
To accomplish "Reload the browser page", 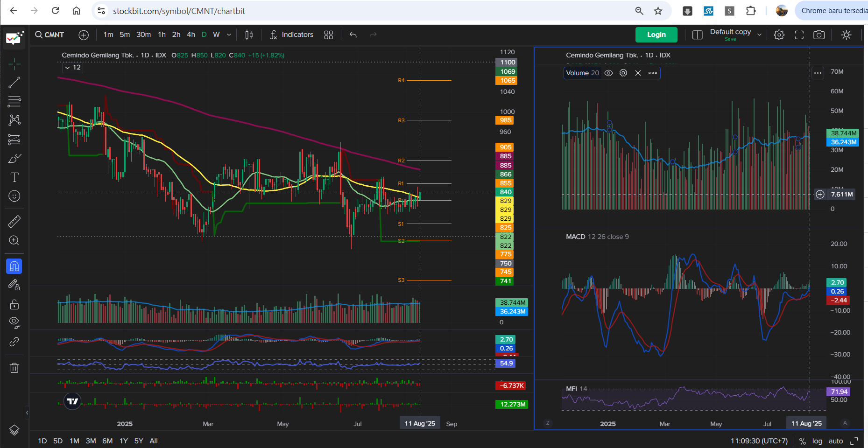I will [55, 11].
